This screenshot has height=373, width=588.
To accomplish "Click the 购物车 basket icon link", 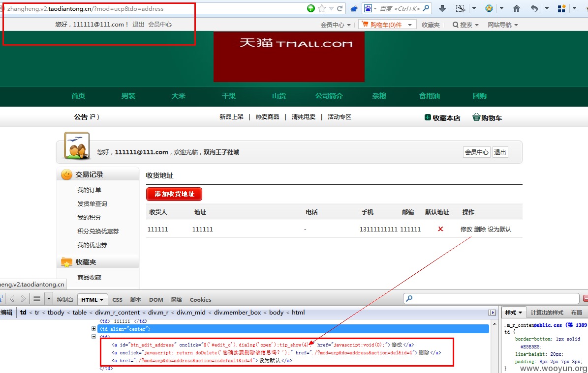I will click(x=487, y=117).
